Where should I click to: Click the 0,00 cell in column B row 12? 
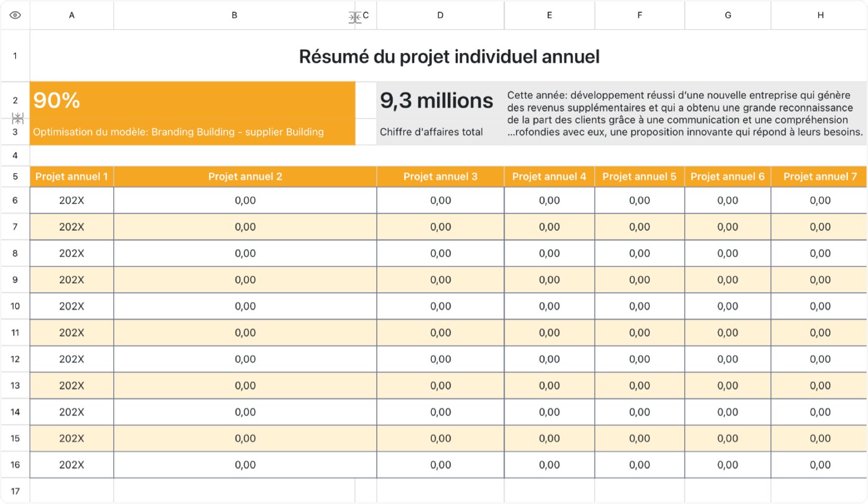(x=245, y=359)
